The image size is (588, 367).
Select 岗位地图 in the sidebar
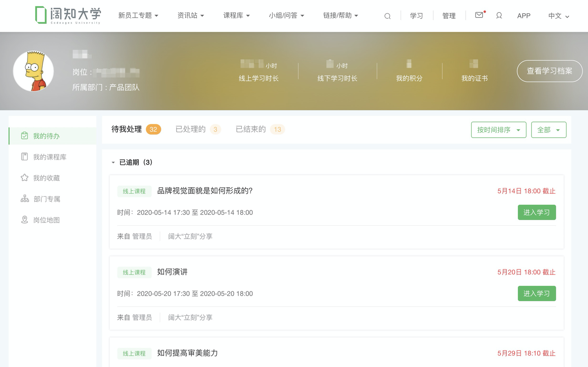(53, 220)
